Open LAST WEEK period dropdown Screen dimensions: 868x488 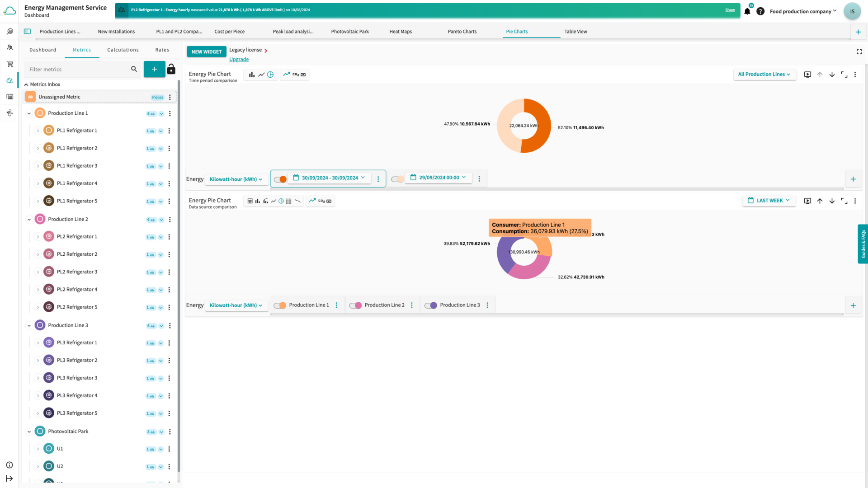(x=769, y=201)
